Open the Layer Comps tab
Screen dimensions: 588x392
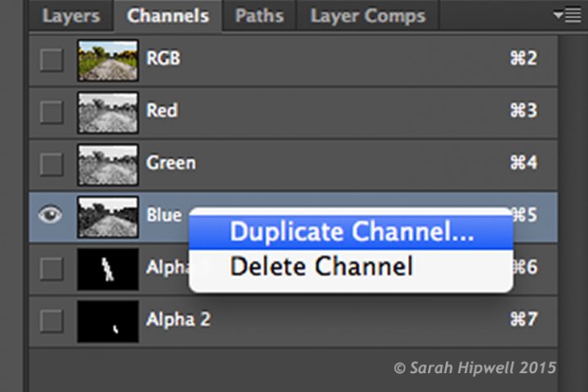coord(367,16)
